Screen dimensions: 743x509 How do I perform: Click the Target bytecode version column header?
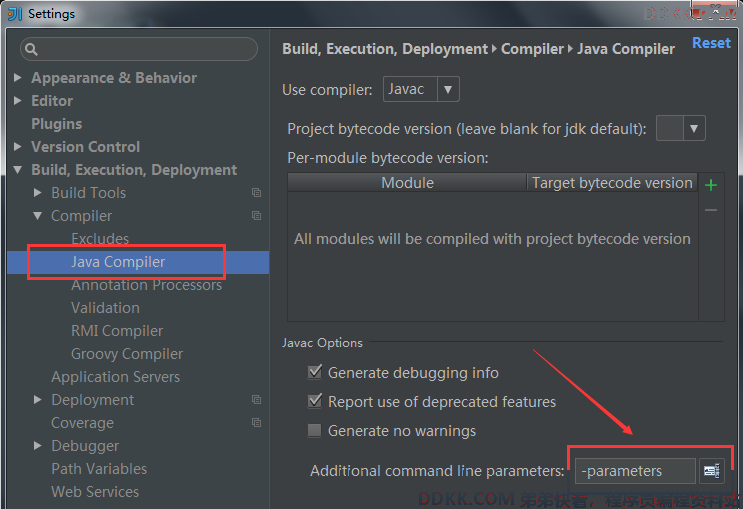pyautogui.click(x=612, y=182)
